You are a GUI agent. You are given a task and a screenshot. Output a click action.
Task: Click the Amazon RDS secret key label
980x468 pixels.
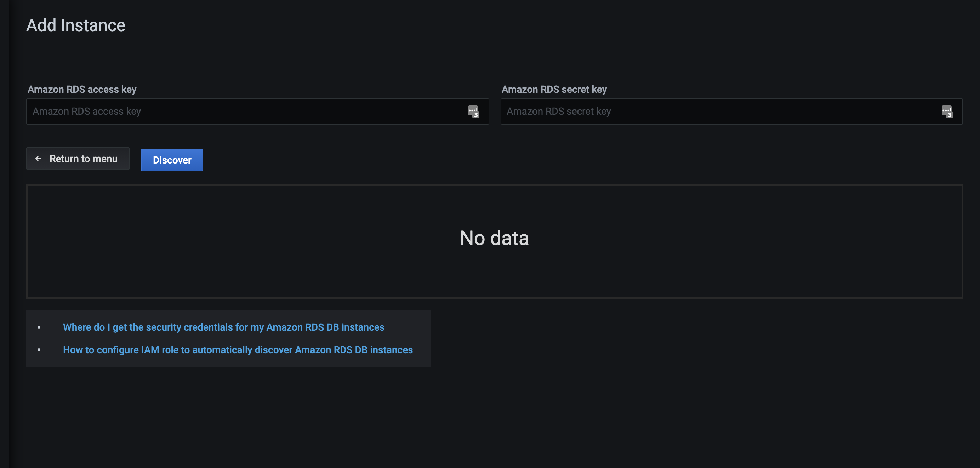pos(554,90)
